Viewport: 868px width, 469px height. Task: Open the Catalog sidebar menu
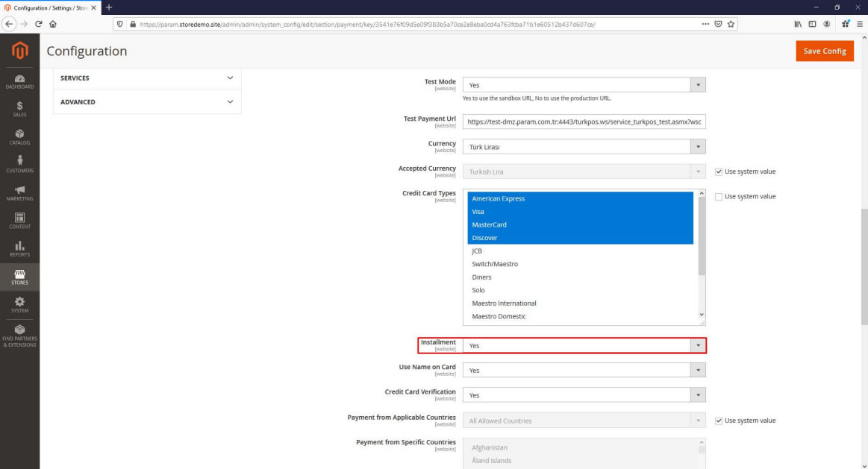19,137
